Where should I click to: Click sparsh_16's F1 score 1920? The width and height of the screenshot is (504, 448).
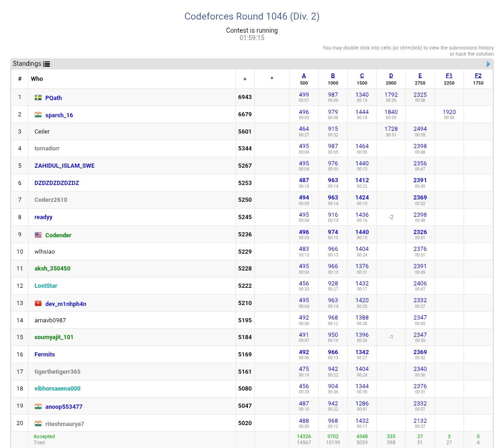click(449, 112)
